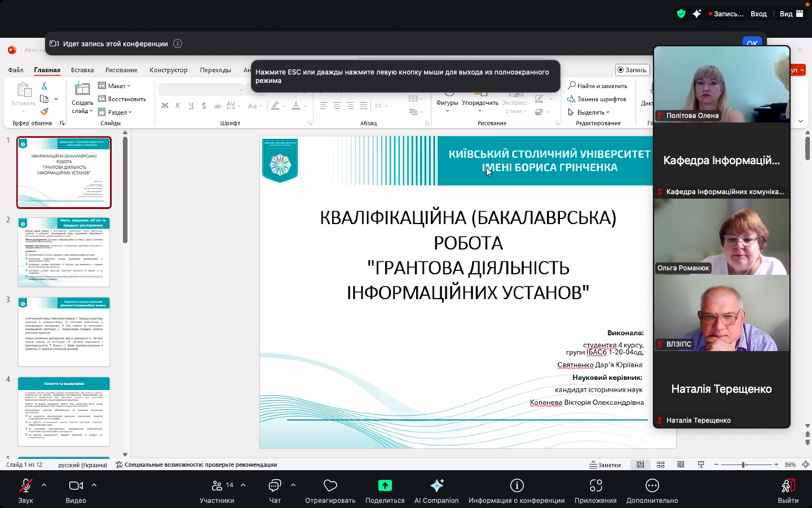812x508 pixels.
Task: Select slide 3 thumbnail in the panel
Action: (x=64, y=332)
